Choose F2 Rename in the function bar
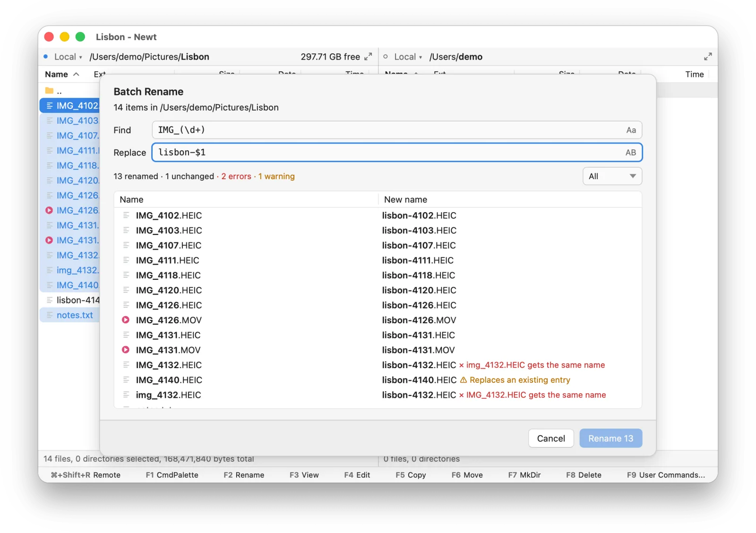 pyautogui.click(x=244, y=475)
